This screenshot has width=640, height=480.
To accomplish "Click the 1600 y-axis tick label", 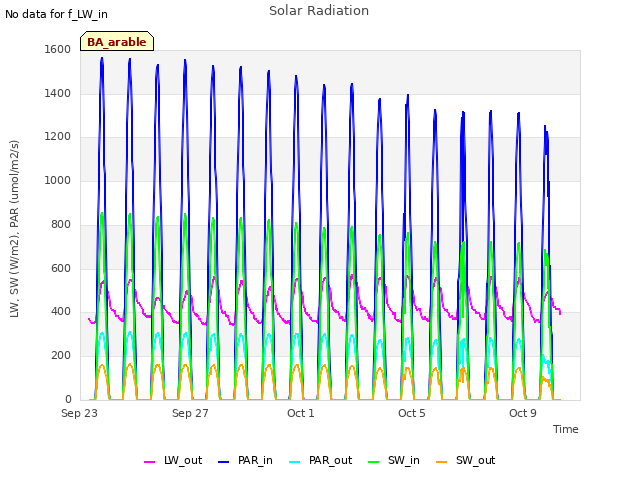I will [58, 49].
